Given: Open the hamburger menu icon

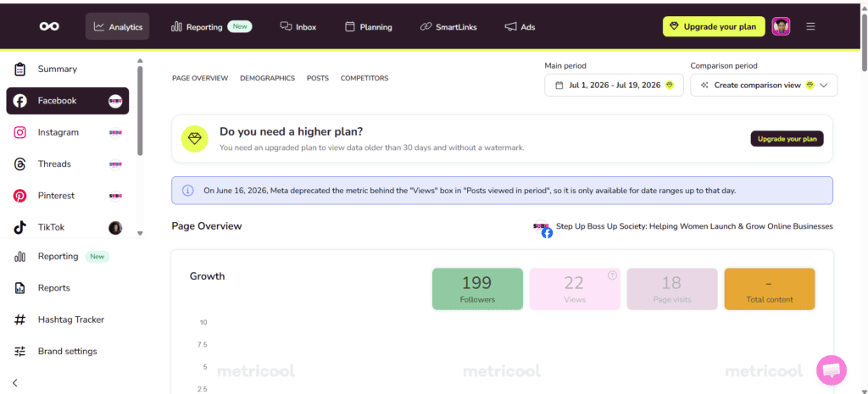Looking at the screenshot, I should click(x=810, y=26).
